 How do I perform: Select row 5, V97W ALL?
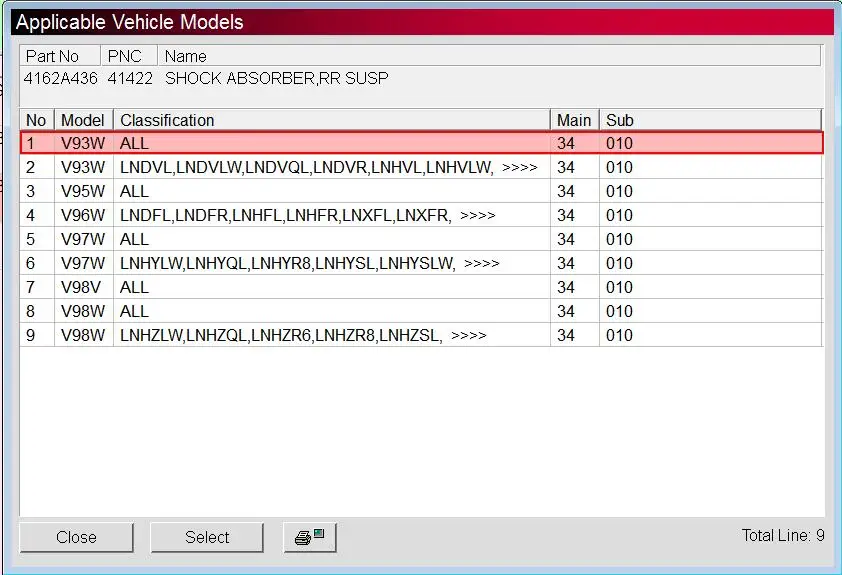coord(422,239)
